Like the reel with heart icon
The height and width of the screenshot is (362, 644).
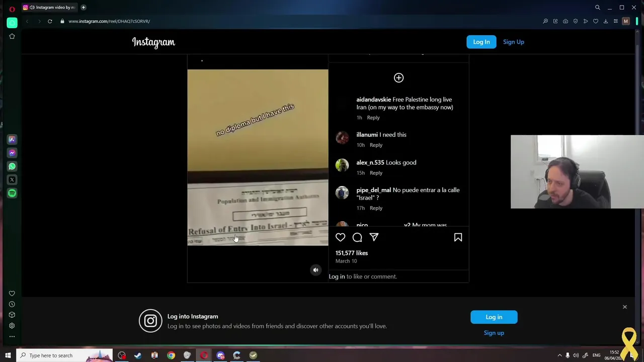341,237
